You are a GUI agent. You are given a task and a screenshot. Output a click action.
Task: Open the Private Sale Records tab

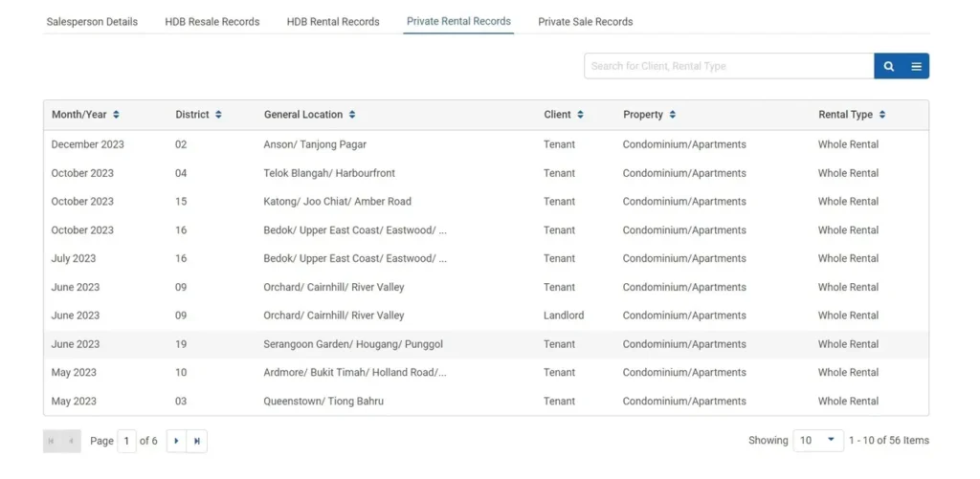tap(585, 21)
